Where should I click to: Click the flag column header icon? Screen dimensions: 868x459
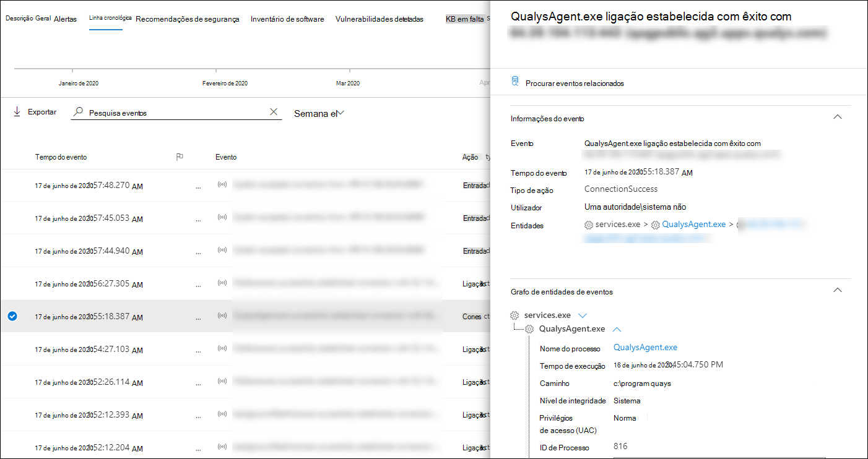coord(180,157)
